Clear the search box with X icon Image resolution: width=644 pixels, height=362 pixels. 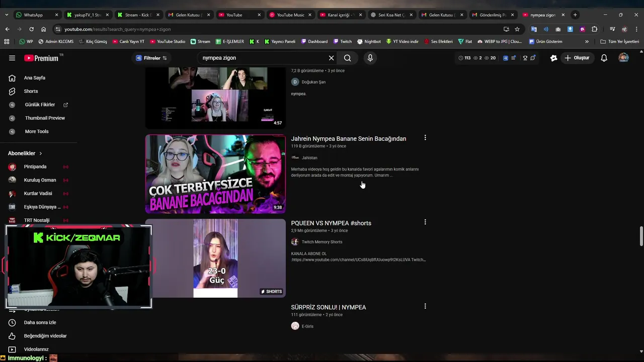tap(331, 58)
